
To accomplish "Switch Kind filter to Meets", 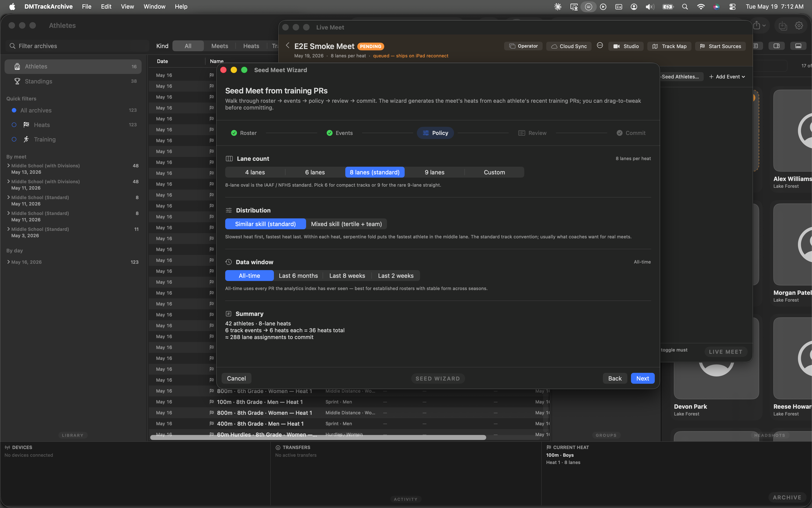I will [x=220, y=46].
